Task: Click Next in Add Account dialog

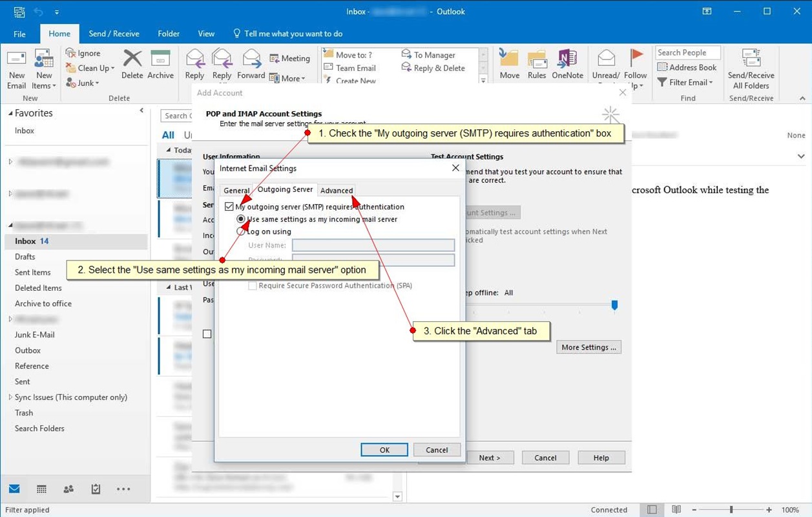Action: click(490, 458)
